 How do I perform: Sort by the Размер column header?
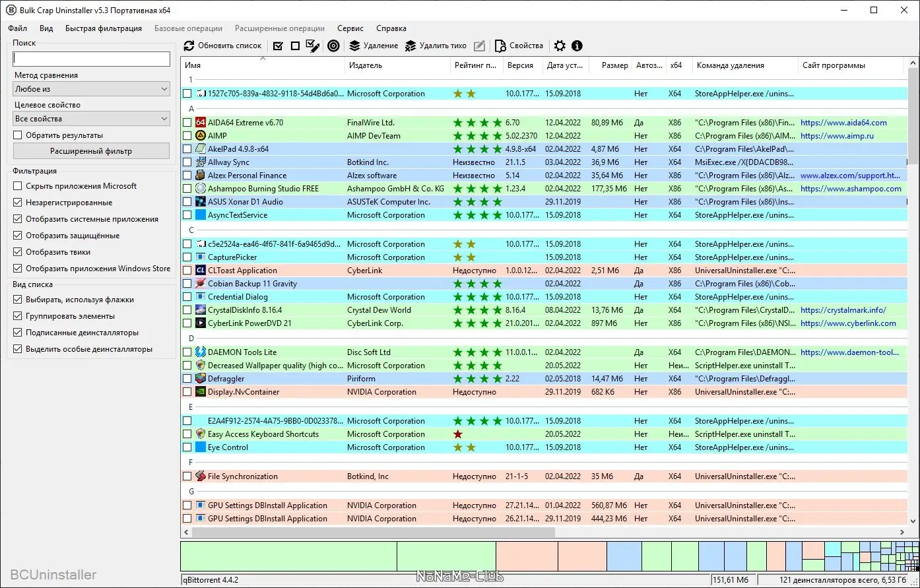pos(609,65)
